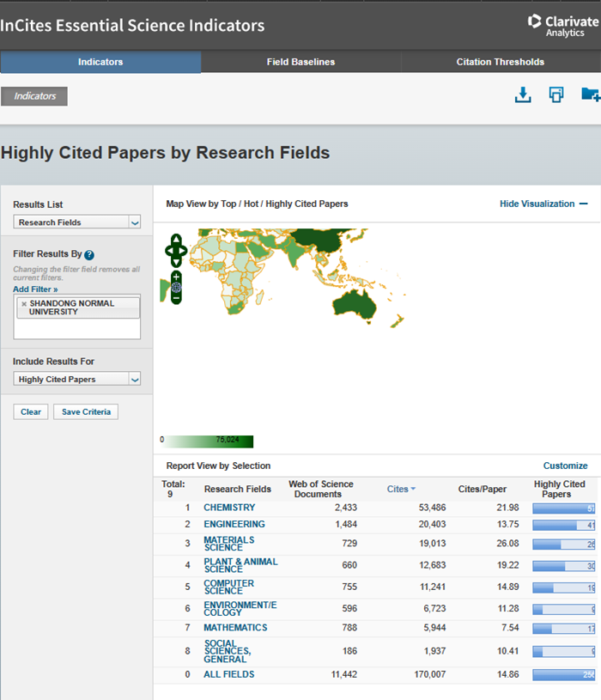Screen dimensions: 601x700
Task: Pan the map up with arrow
Action: (x=176, y=240)
